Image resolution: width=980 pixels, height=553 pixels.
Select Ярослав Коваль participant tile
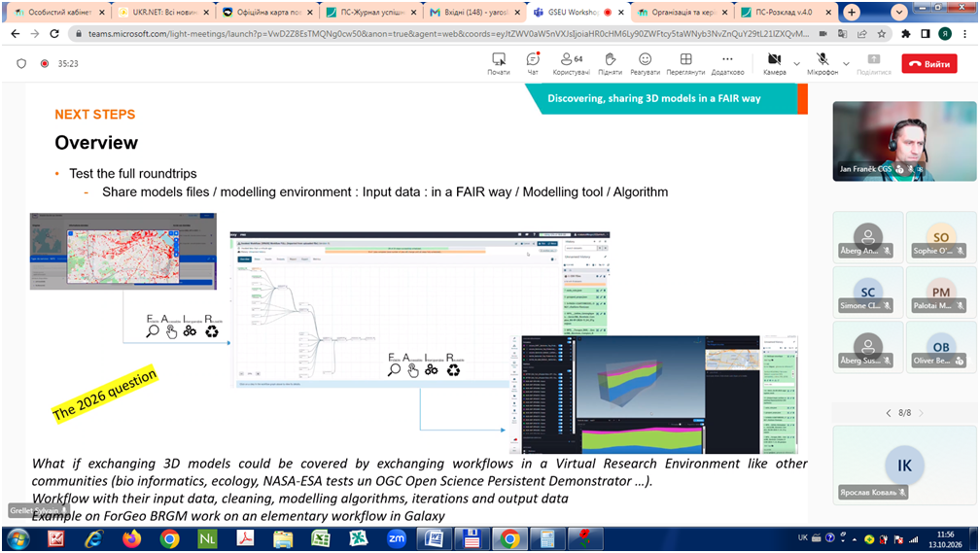(x=904, y=466)
